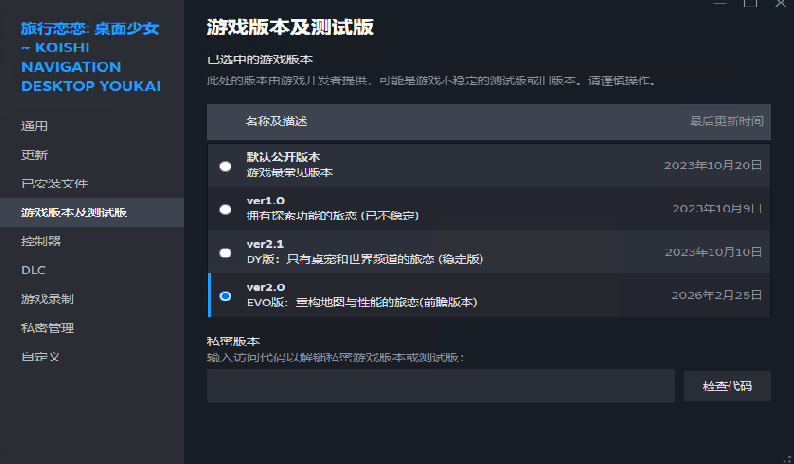Choose the ver1.0 version radio button
The width and height of the screenshot is (794, 464).
click(x=225, y=209)
